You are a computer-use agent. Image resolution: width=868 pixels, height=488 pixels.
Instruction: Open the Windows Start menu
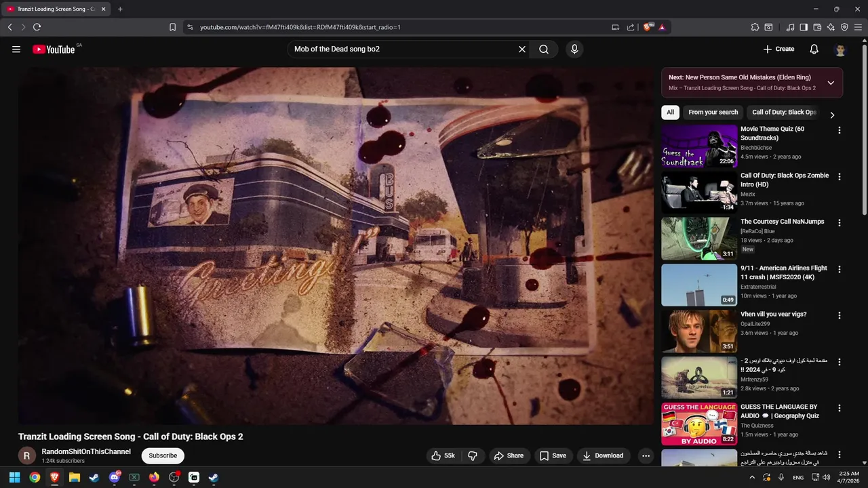14,477
